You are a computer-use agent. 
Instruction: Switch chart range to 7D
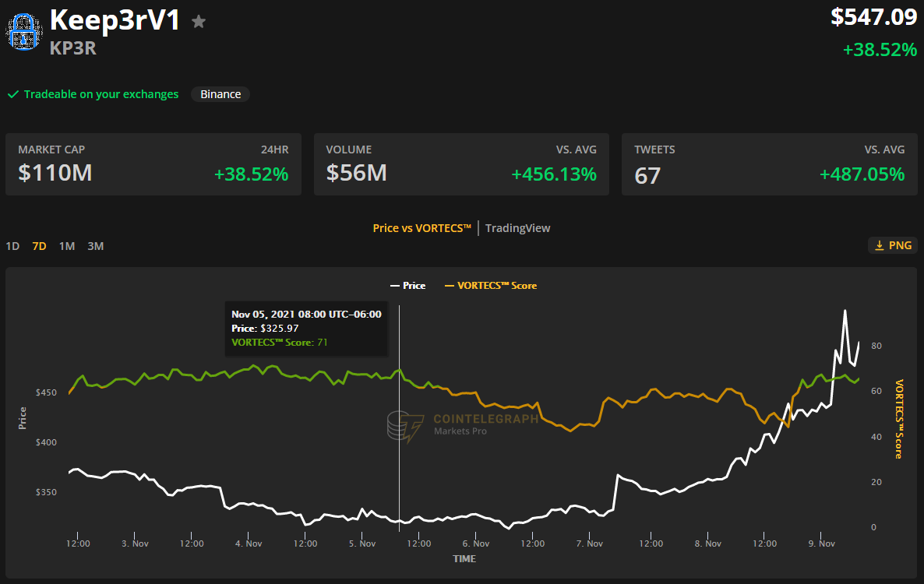point(39,246)
